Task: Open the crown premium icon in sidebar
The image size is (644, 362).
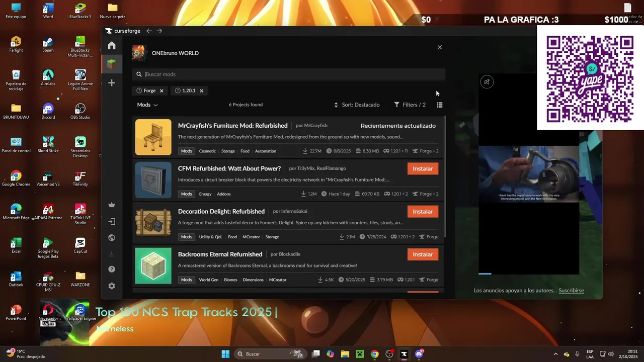Action: tap(112, 205)
